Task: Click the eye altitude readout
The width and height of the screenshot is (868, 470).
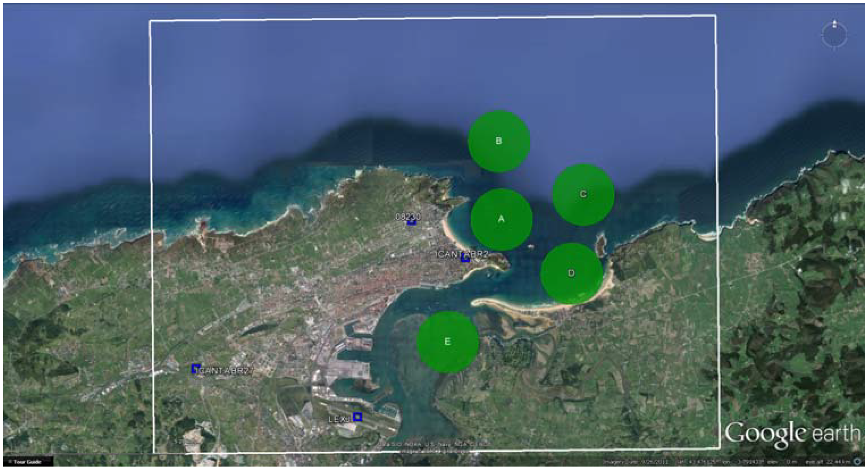Action: [x=828, y=462]
